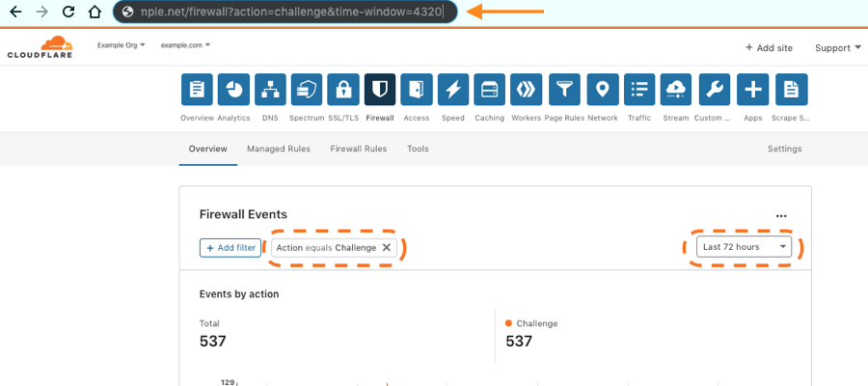868x386 pixels.
Task: Select the Firewall shield icon
Action: (380, 89)
